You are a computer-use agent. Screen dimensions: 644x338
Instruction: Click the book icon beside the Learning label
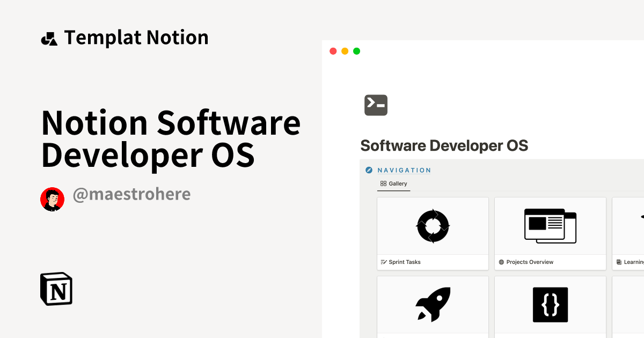click(618, 262)
